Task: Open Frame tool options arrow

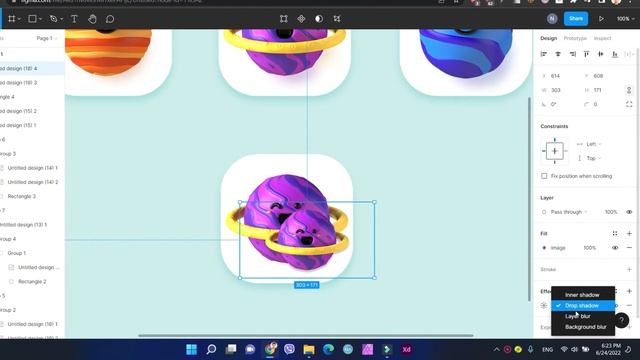Action: (x=19, y=19)
